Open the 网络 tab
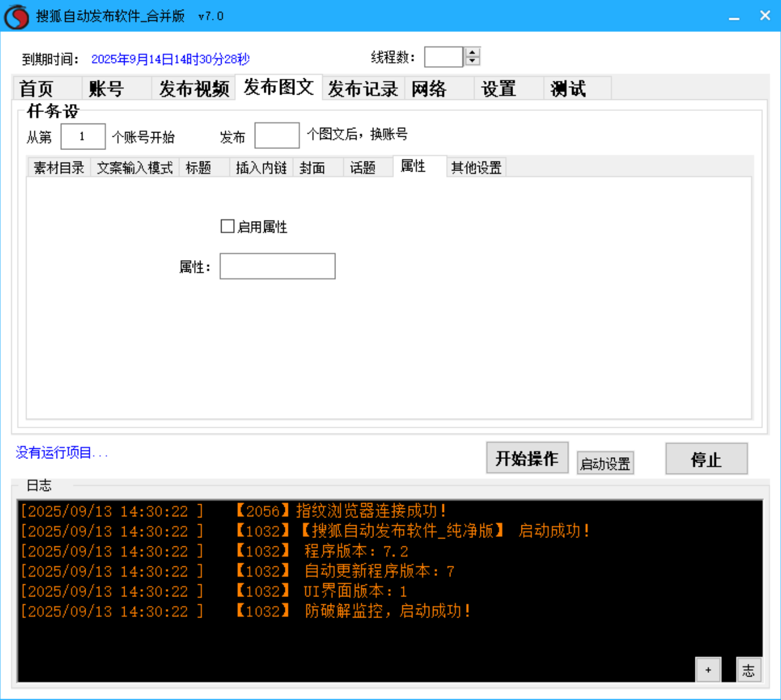 (x=428, y=88)
